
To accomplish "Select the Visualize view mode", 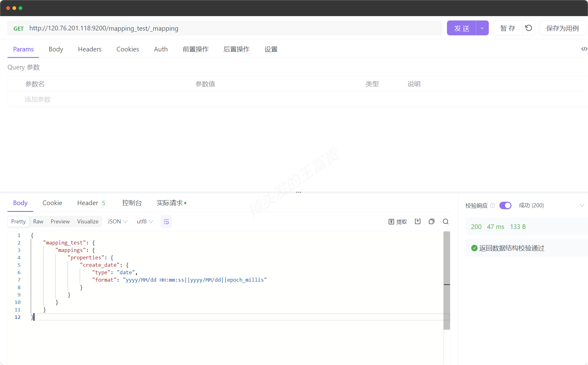I will click(x=88, y=222).
